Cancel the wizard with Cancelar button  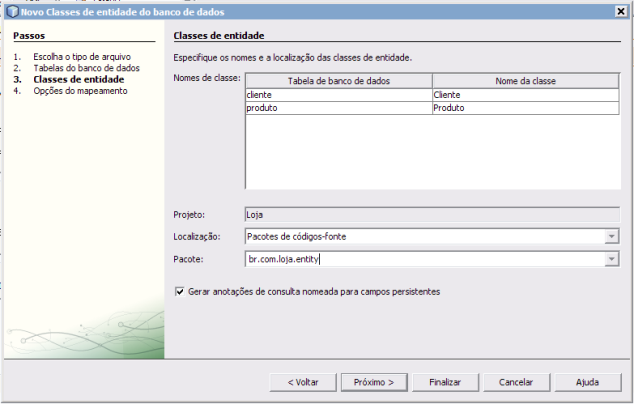click(515, 382)
